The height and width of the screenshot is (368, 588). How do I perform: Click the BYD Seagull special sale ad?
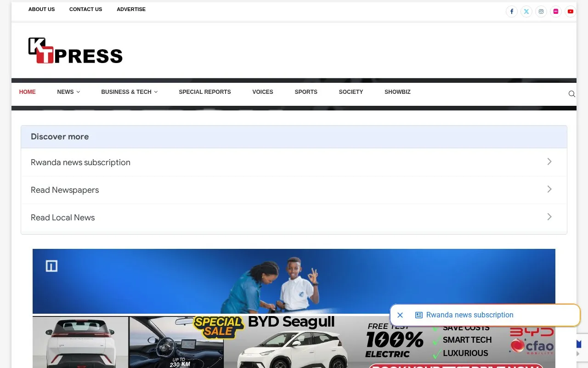294,342
